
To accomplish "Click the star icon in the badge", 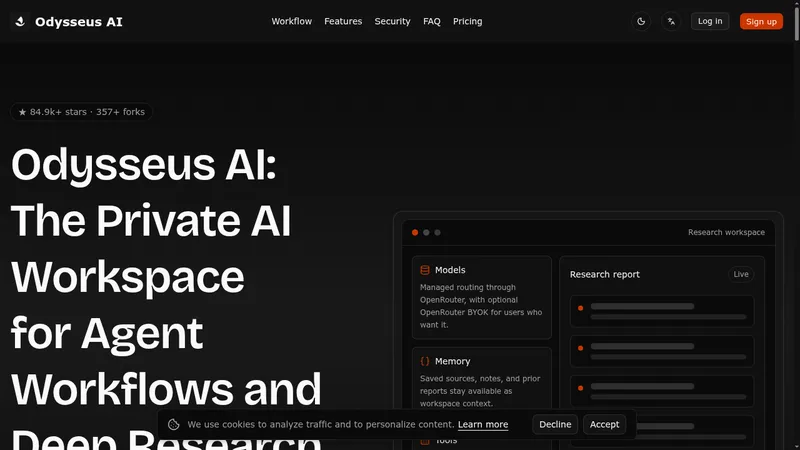I will click(x=22, y=112).
